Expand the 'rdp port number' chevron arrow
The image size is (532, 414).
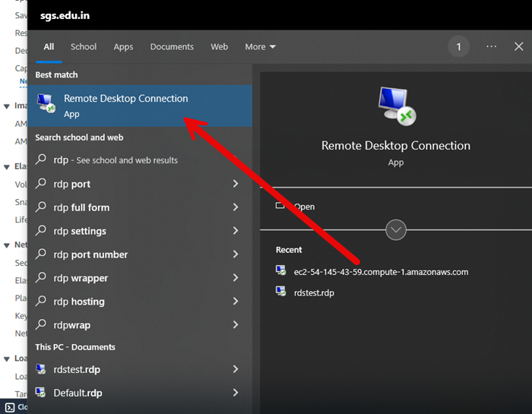pyautogui.click(x=236, y=254)
